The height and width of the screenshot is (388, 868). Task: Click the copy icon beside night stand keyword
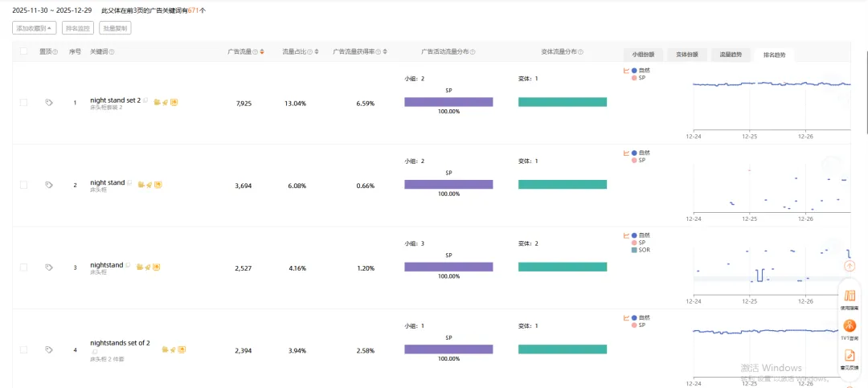(x=129, y=182)
